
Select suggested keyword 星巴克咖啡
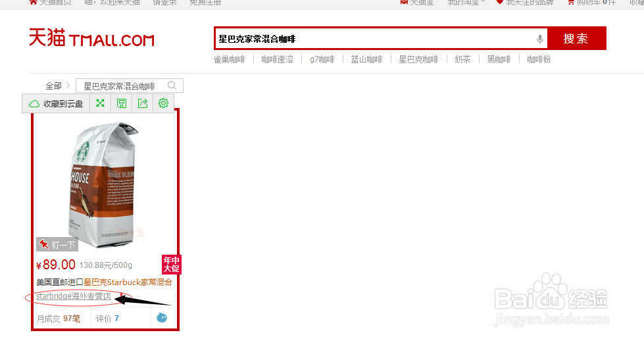point(418,59)
